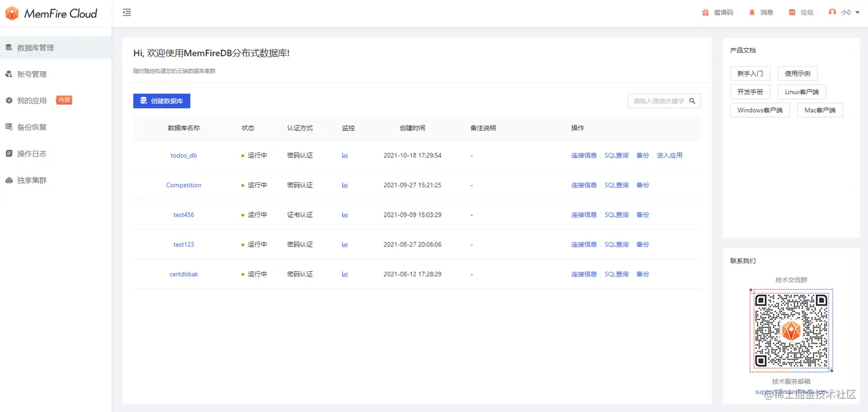Click the forum icon beside 论坛
Screen dimensions: 868x412
[792, 13]
